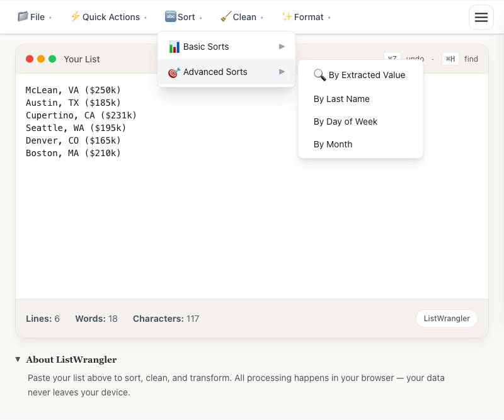This screenshot has width=504, height=420.
Task: Click the broom icon beside Clean
Action: pyautogui.click(x=225, y=17)
